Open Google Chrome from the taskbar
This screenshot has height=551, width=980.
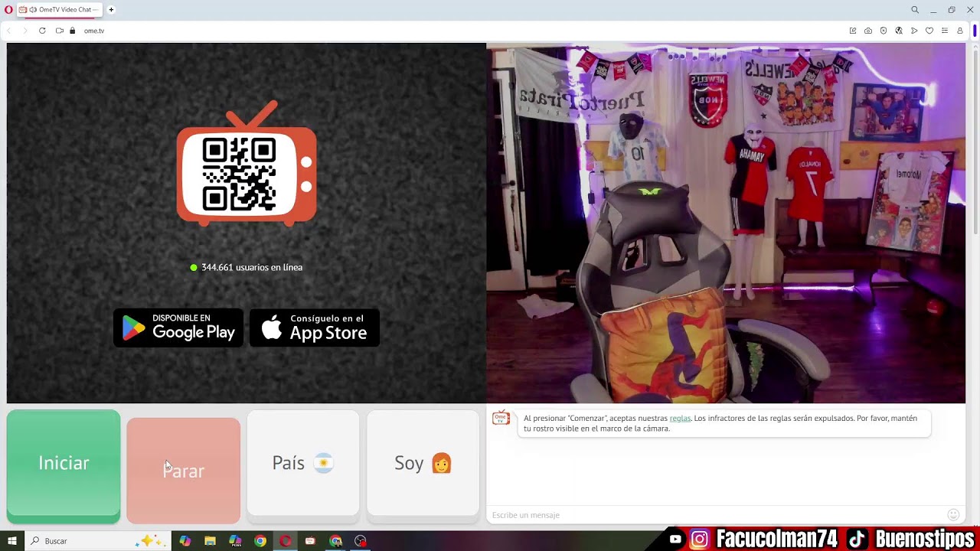tap(260, 541)
